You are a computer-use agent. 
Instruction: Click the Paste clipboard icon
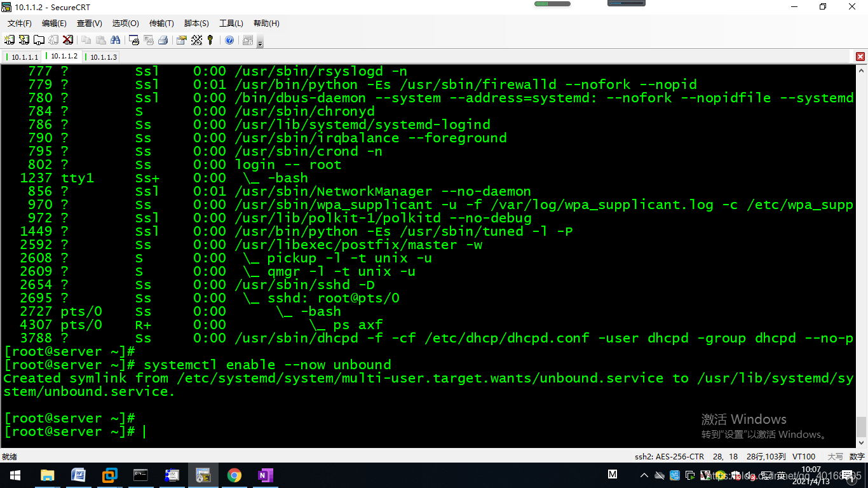click(x=101, y=40)
